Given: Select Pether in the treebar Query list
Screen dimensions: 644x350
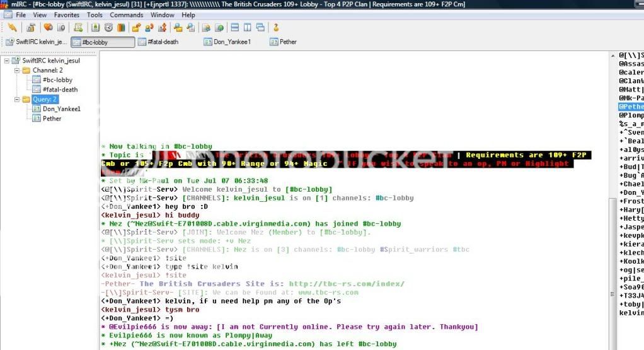Looking at the screenshot, I should point(52,118).
